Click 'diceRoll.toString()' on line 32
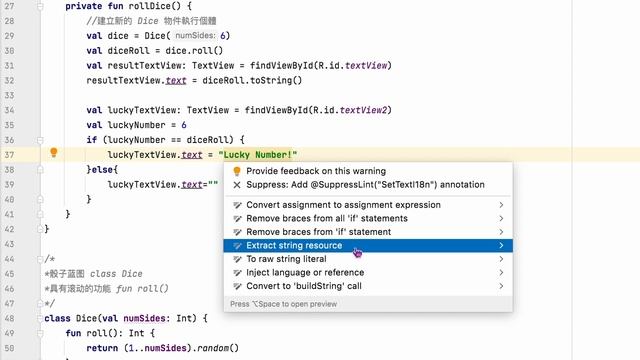Image resolution: width=640 pixels, height=360 pixels. [252, 80]
